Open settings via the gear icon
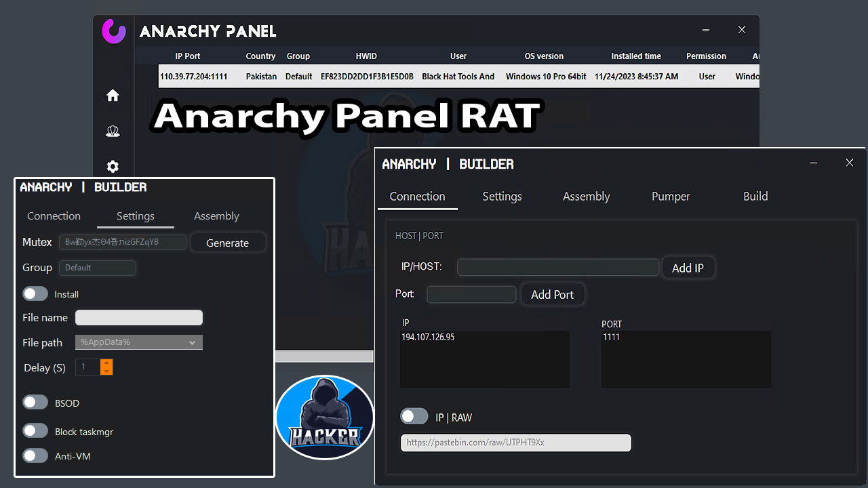Image resolution: width=868 pixels, height=488 pixels. (113, 167)
